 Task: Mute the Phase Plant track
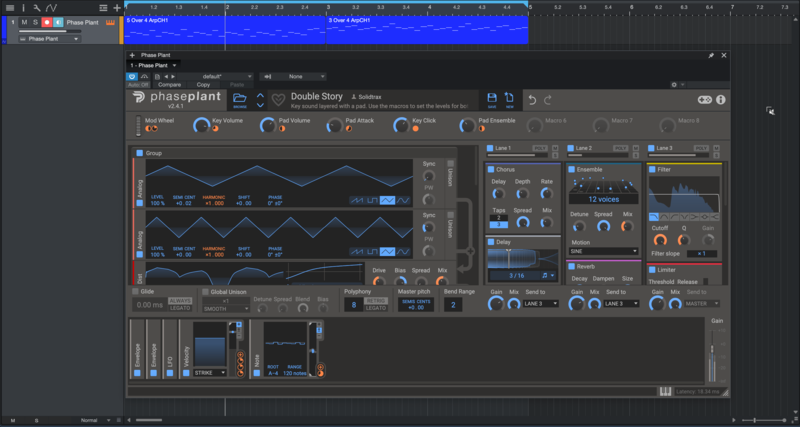click(24, 21)
